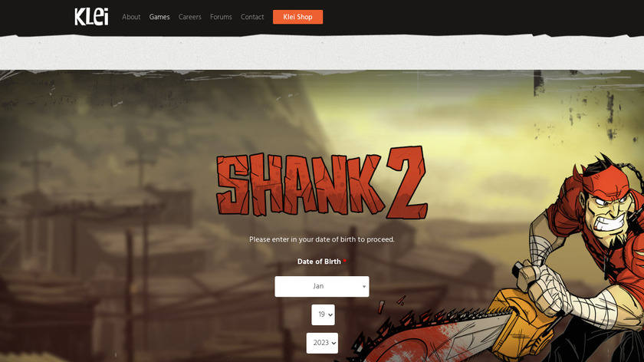
Task: Open the Games menu item
Action: pos(159,17)
